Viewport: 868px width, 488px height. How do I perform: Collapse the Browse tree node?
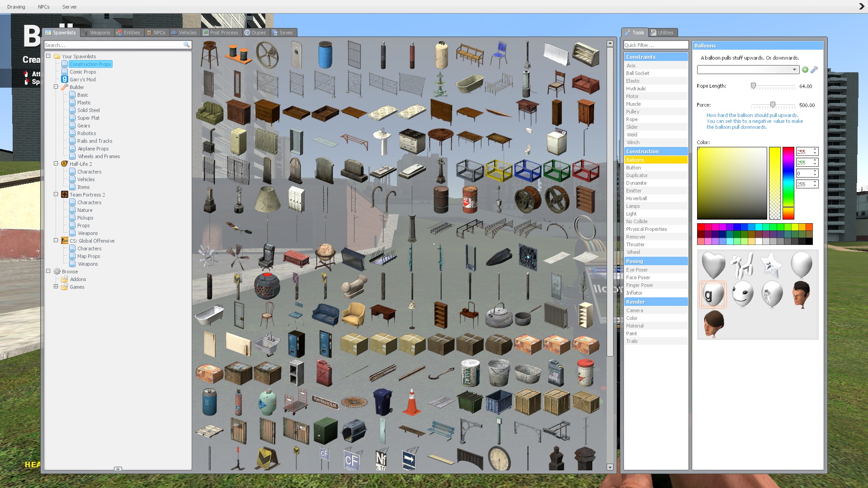(x=48, y=271)
